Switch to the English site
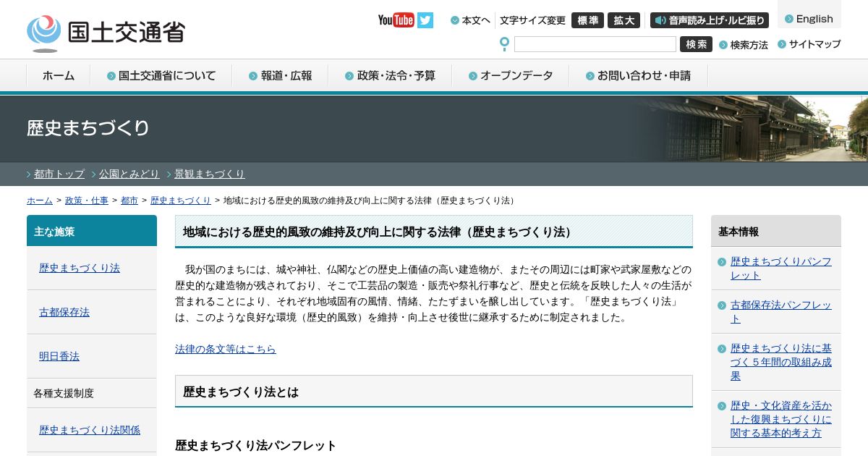The image size is (868, 456). 809,19
